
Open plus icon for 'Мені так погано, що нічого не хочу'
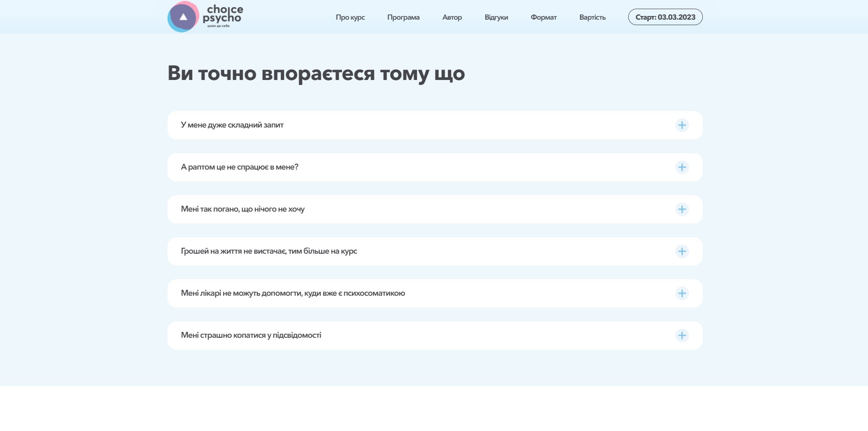[x=682, y=209]
